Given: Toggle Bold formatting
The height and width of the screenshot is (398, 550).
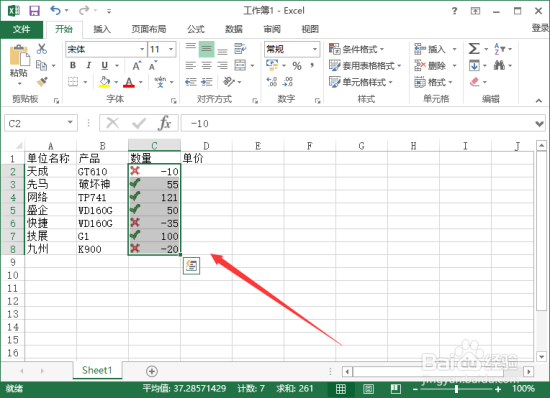Looking at the screenshot, I should click(x=73, y=66).
